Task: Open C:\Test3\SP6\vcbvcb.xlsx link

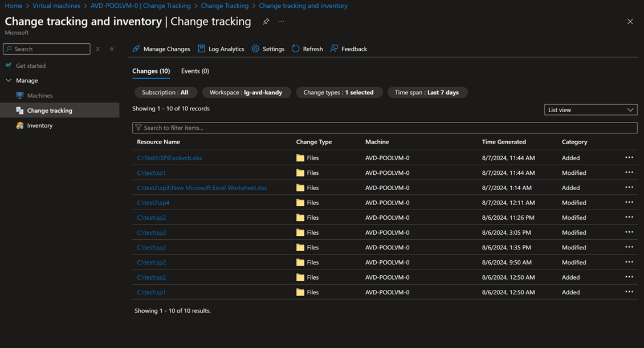Action: 170,158
